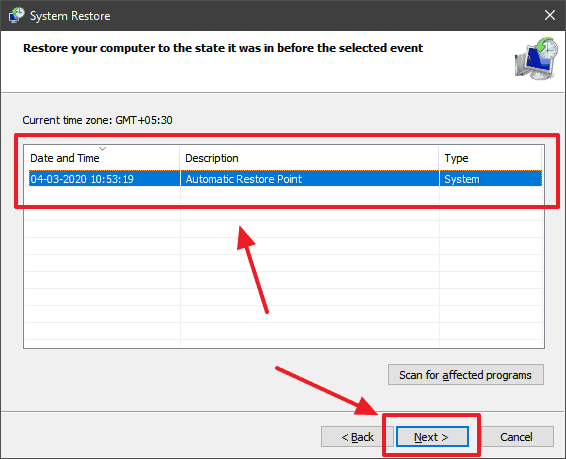This screenshot has width=566, height=459.
Task: Select the 04-03-2020 10:53:19 date cell
Action: [82, 179]
